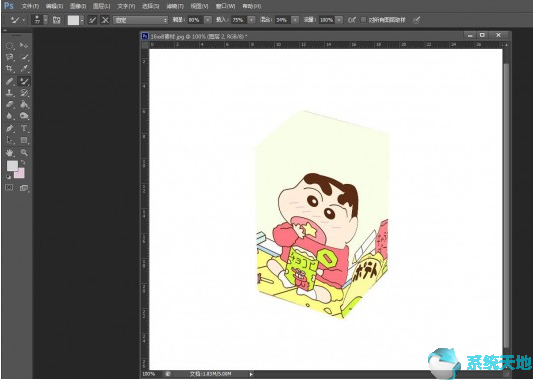
Task: Open current brush load options arrow
Action: click(x=82, y=20)
